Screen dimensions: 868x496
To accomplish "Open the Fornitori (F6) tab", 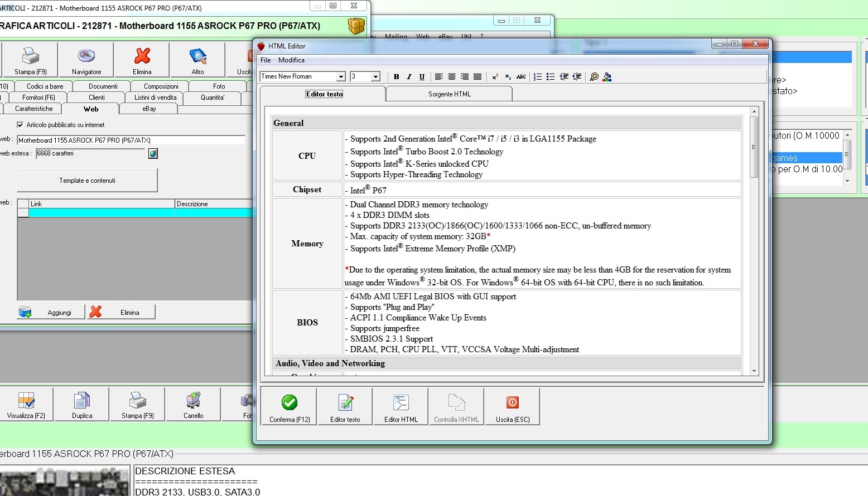I will (38, 98).
